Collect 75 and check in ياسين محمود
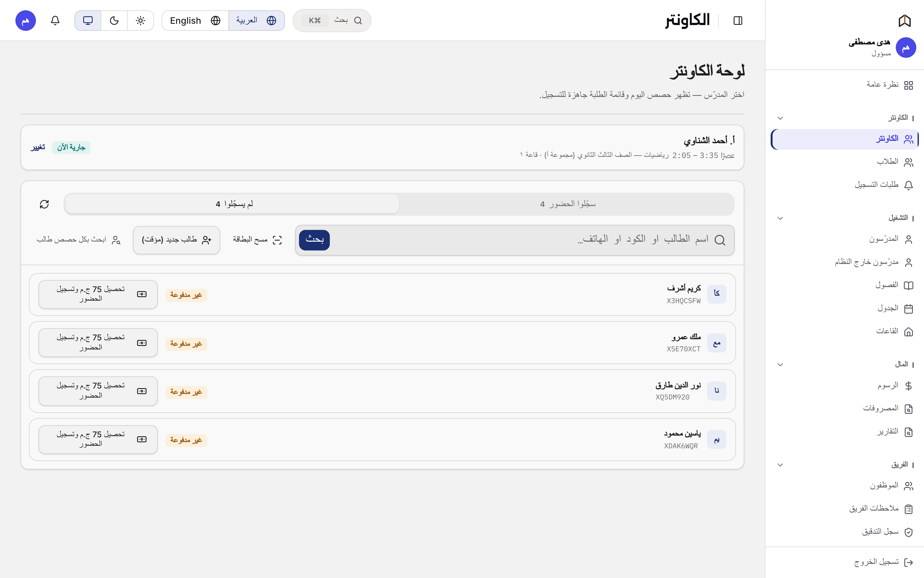The height and width of the screenshot is (578, 924). click(98, 440)
